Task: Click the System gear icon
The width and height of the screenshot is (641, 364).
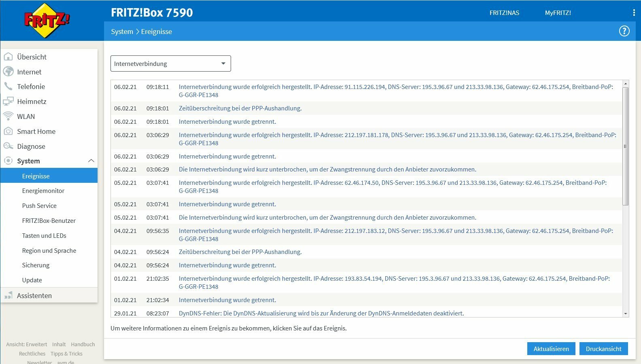Action: [x=8, y=161]
